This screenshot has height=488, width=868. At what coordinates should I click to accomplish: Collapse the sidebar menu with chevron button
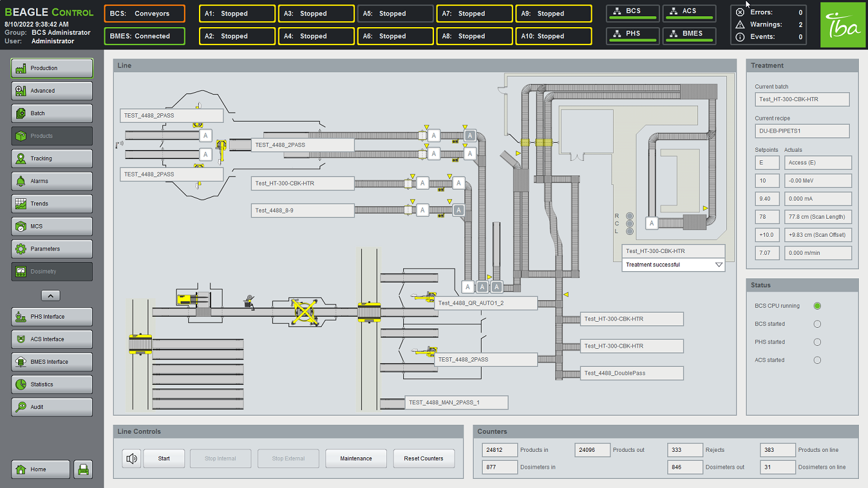point(51,295)
